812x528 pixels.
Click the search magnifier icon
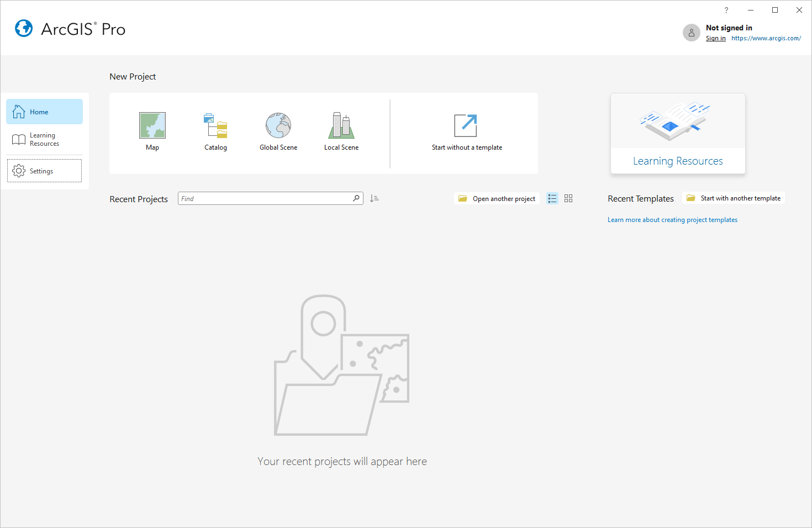click(x=356, y=198)
